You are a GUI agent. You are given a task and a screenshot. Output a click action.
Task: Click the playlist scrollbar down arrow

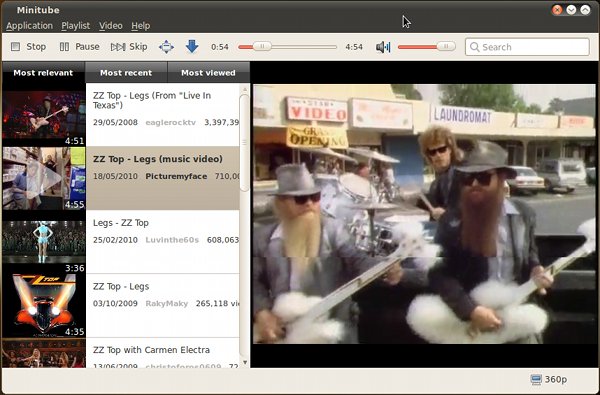(245, 362)
